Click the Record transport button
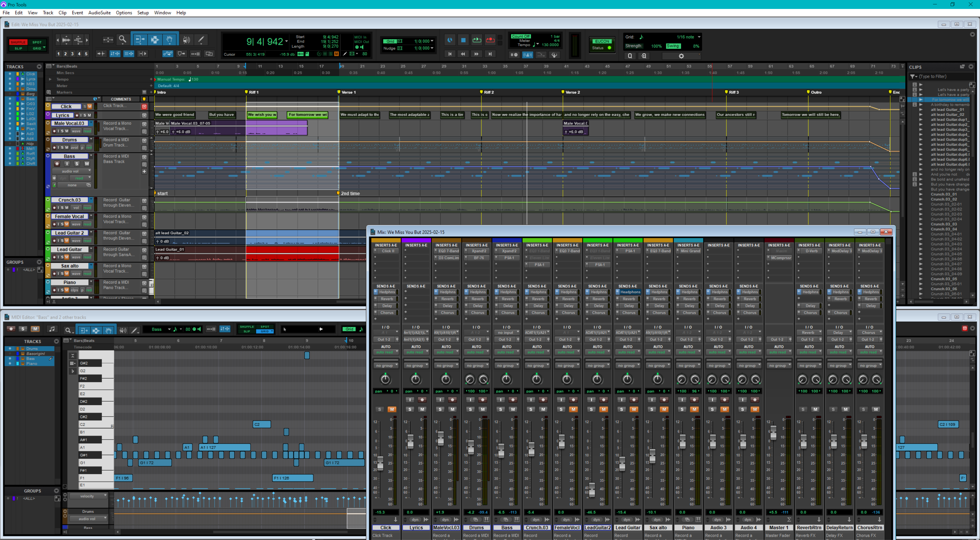This screenshot has width=980, height=540. point(490,40)
